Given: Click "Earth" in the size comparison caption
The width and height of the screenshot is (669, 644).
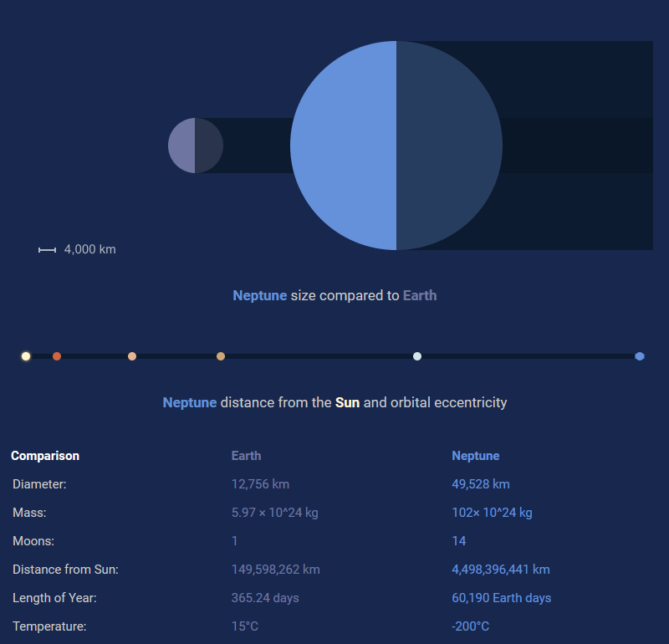Looking at the screenshot, I should (x=420, y=295).
